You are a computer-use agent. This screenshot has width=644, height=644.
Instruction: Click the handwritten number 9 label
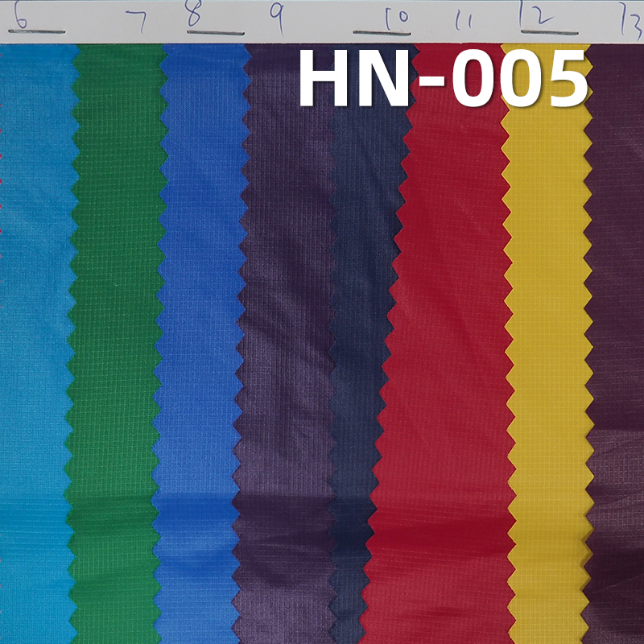pyautogui.click(x=278, y=12)
